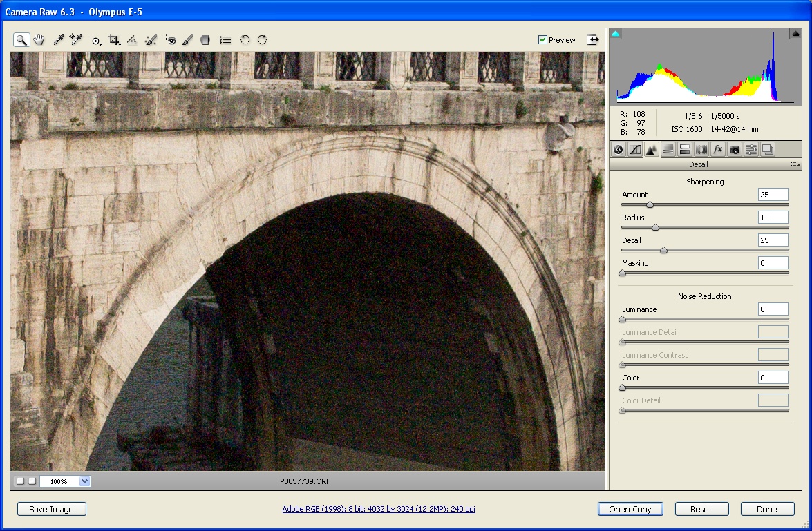812x531 pixels.
Task: Open the zoom level dropdown
Action: click(84, 481)
